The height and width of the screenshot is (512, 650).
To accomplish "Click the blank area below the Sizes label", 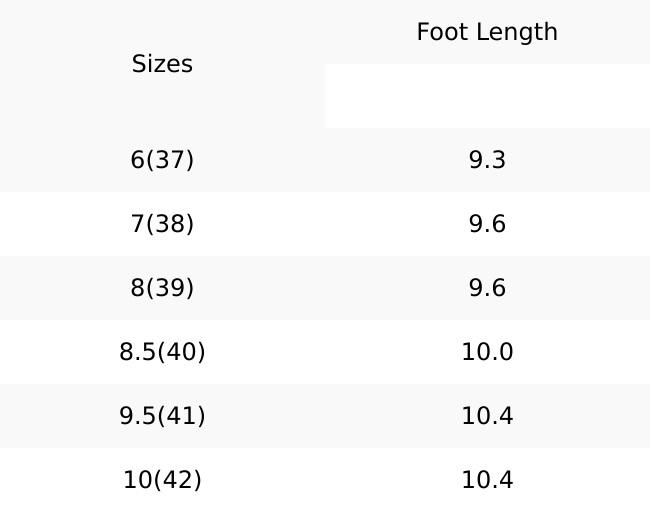I will pos(162,105).
